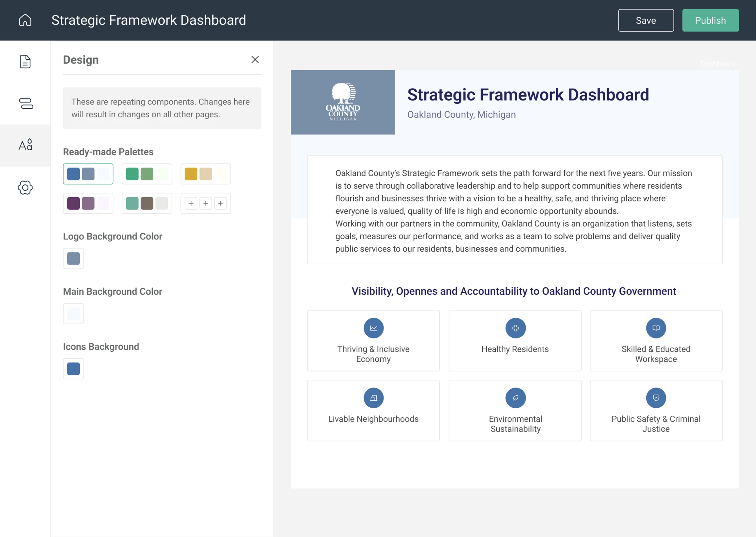
Task: Add second custom palette color plus
Action: [x=205, y=203]
